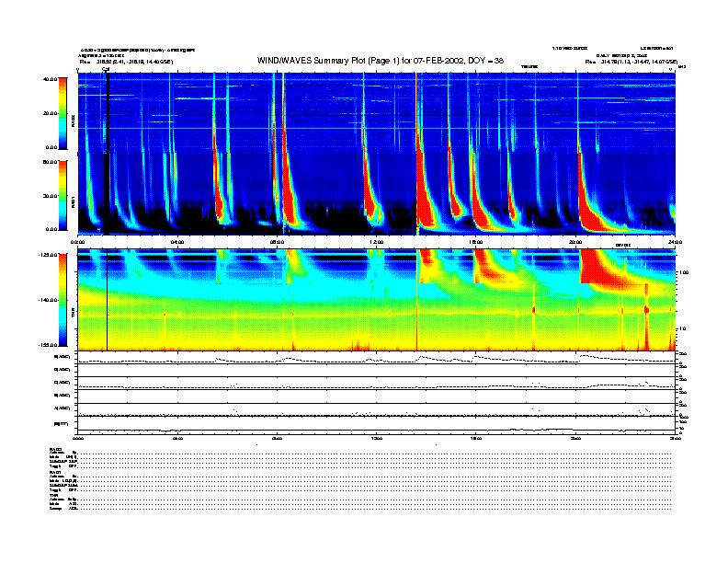Click the TNR color scale bar

click(x=63, y=300)
